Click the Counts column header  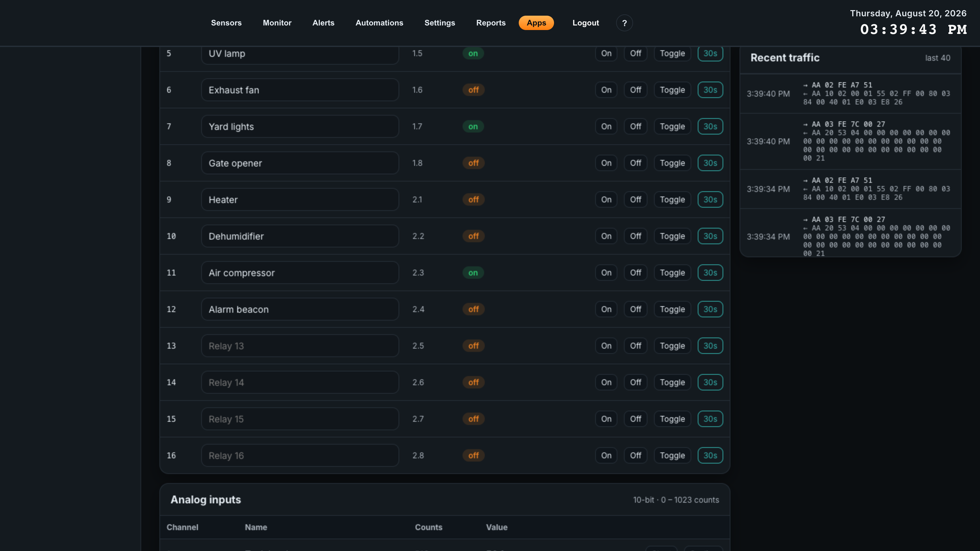[x=428, y=527]
